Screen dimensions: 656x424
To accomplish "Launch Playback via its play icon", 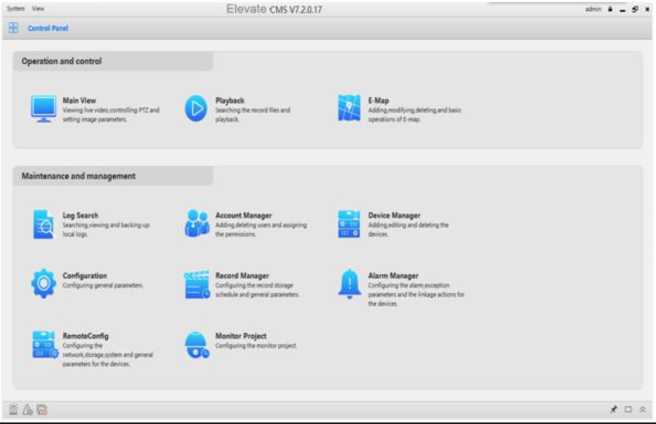I will (196, 108).
